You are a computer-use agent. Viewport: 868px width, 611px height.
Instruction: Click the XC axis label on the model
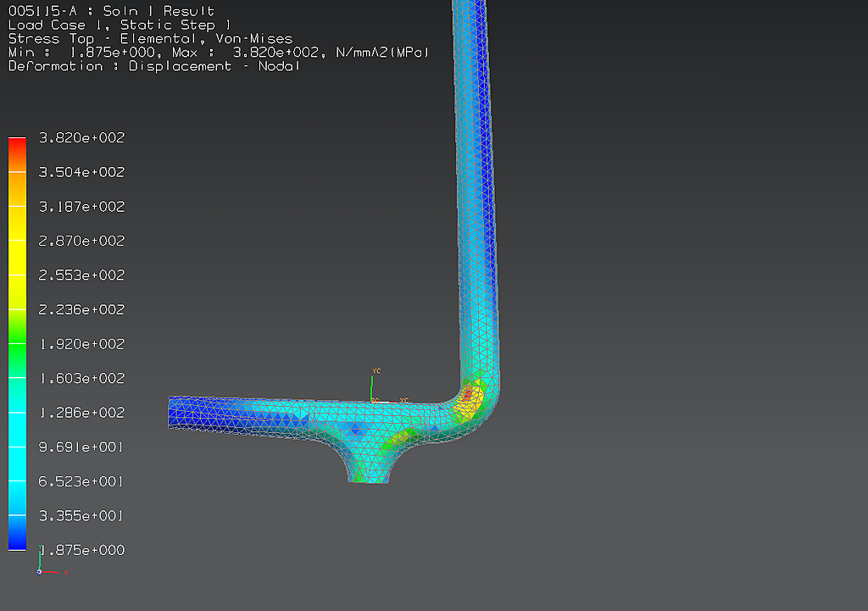pos(404,400)
